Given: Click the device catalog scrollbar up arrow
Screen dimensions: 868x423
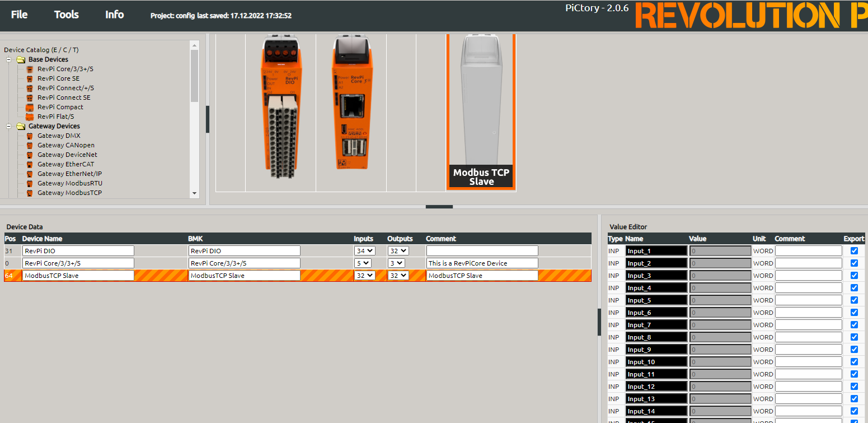Looking at the screenshot, I should 195,45.
